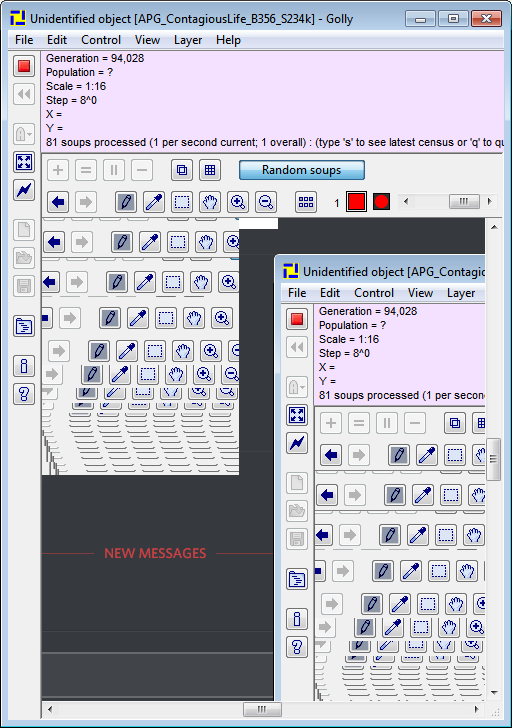Click the info i icon in the nested Golly window
This screenshot has height=728, width=512.
point(297,619)
